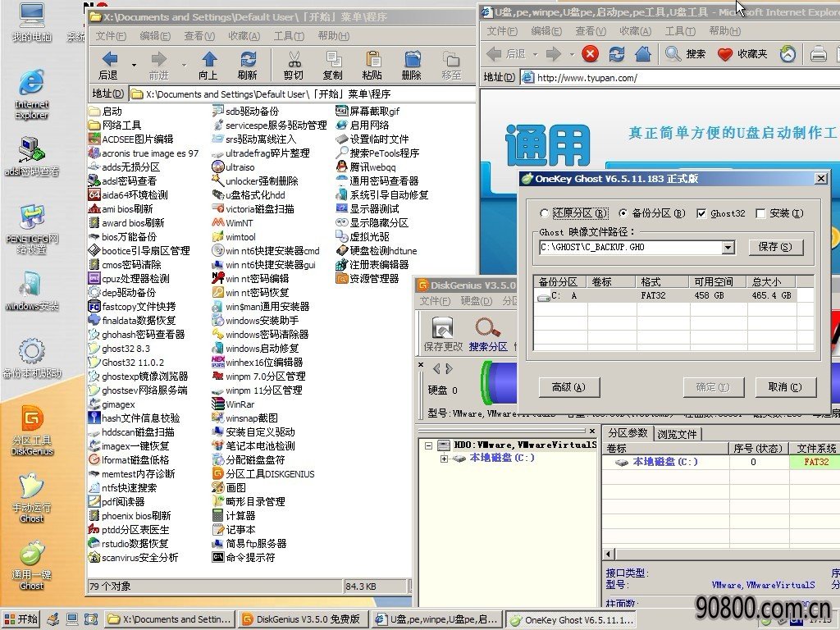Image resolution: width=840 pixels, height=630 pixels.
Task: Open cpuz处理器检测 shortcut in file list
Action: point(129,279)
